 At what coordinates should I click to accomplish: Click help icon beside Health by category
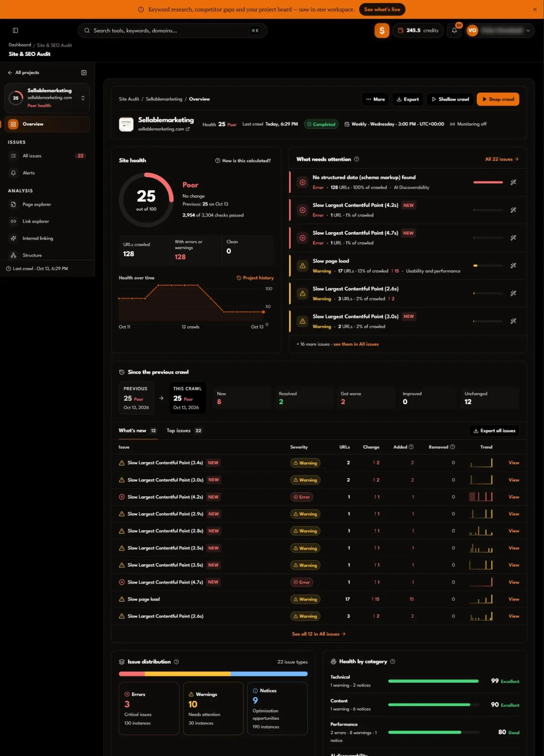393,661
